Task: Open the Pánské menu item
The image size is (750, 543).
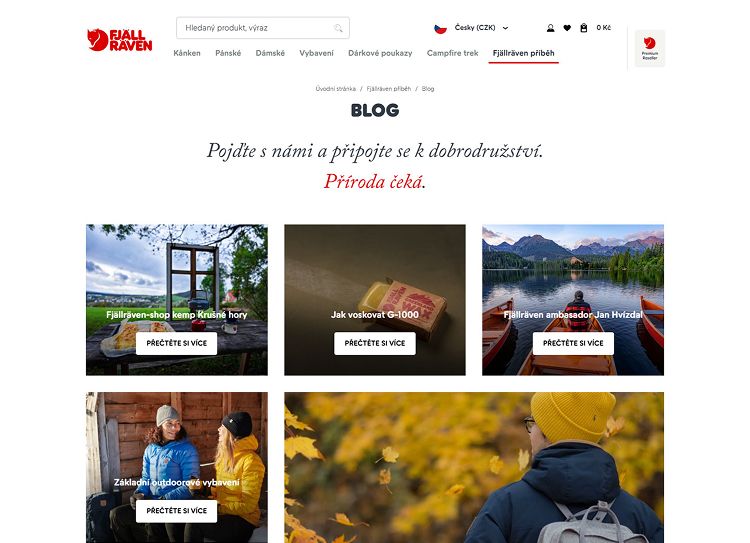Action: [x=228, y=53]
